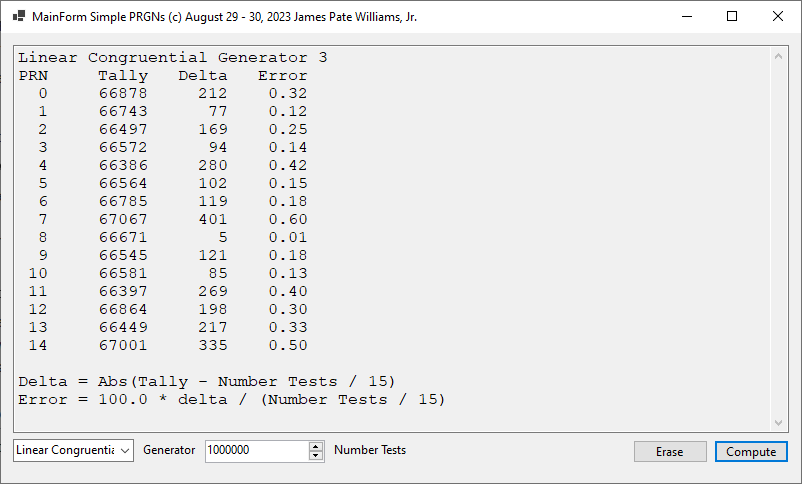The width and height of the screenshot is (802, 484).
Task: Minimize the MainForm Simple PRGNs window
Action: pos(686,17)
